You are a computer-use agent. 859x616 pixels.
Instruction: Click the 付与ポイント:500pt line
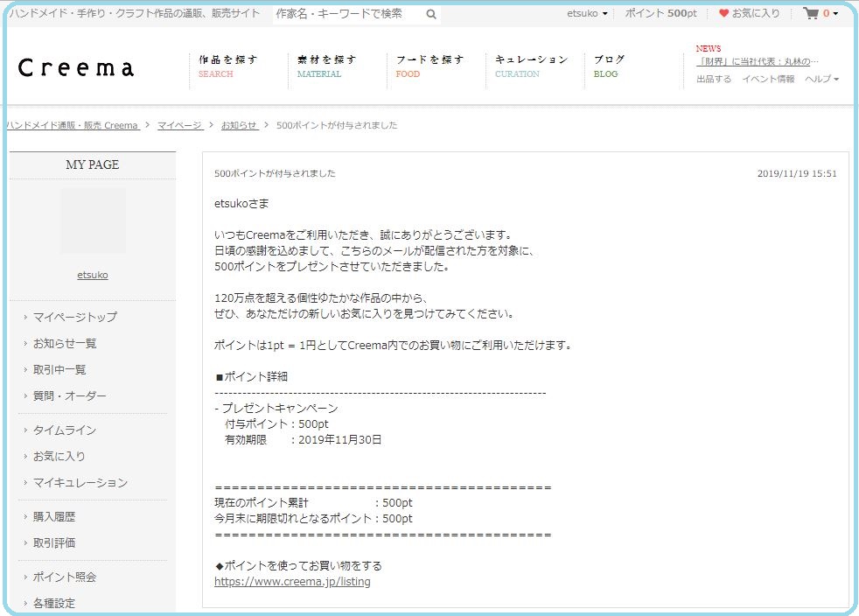pyautogui.click(x=276, y=423)
